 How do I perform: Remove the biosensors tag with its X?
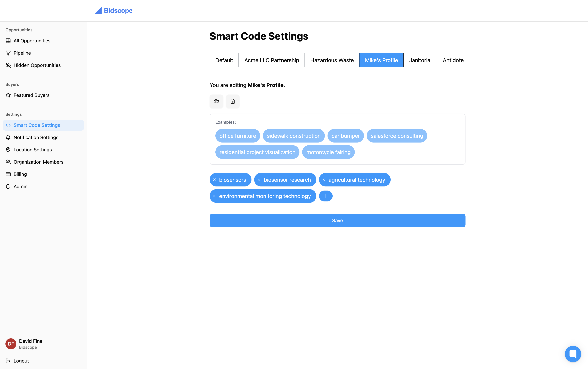pyautogui.click(x=214, y=180)
